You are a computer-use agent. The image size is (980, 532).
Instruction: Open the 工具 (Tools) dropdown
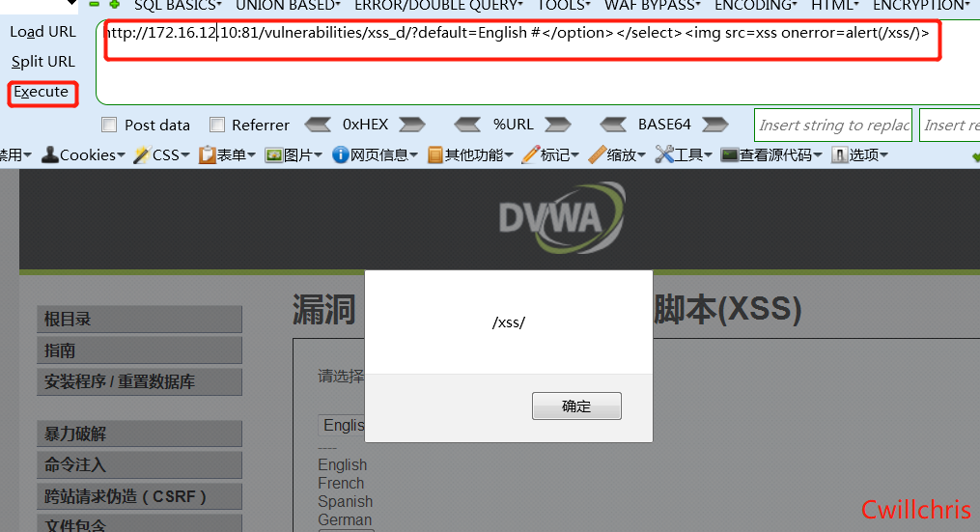click(x=684, y=155)
